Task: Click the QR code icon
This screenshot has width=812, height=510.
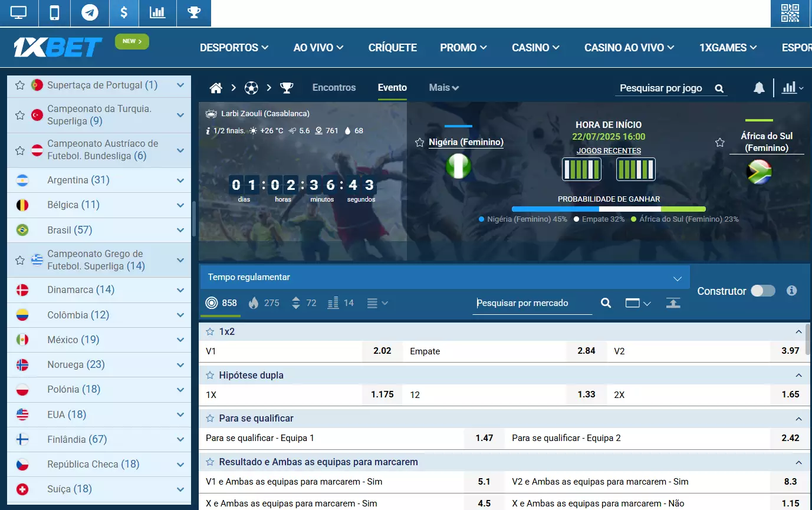Action: point(790,13)
